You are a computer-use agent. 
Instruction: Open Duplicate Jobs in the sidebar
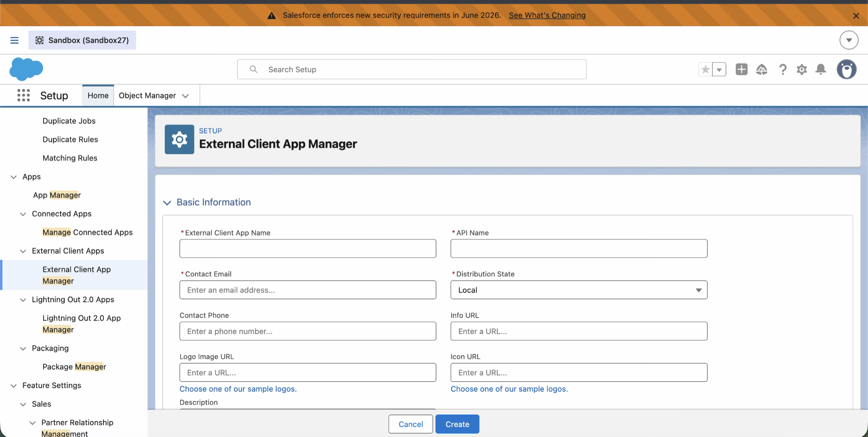[69, 121]
